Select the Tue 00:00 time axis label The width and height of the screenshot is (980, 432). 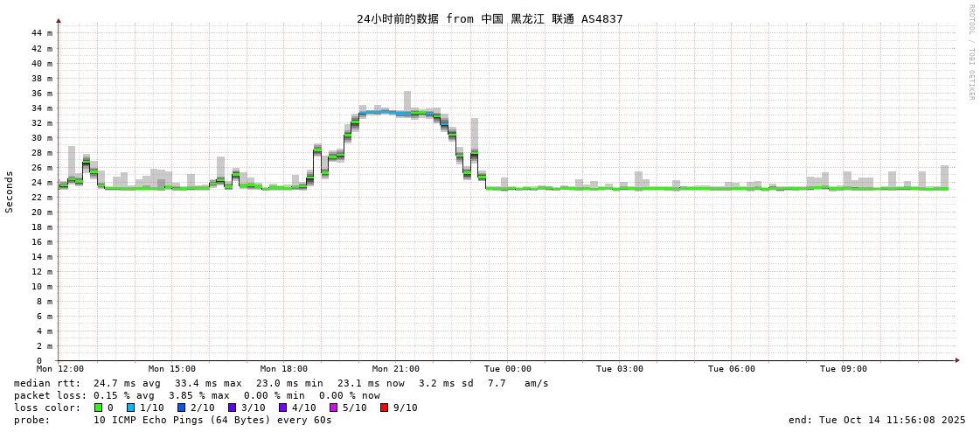click(x=508, y=369)
